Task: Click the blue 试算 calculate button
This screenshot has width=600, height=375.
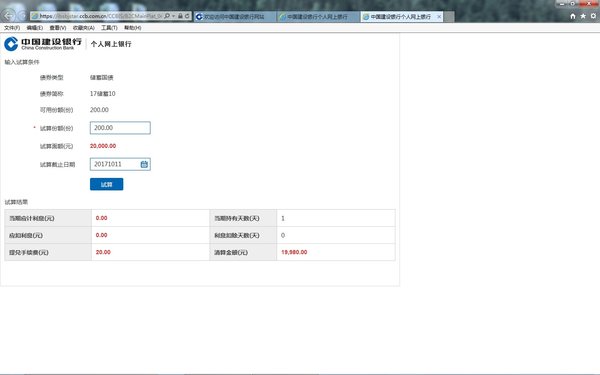Action: tap(106, 184)
